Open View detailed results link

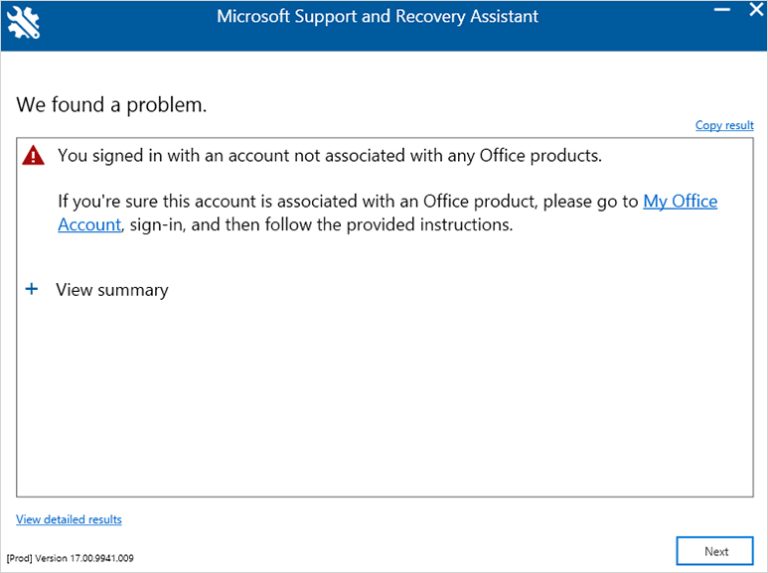(69, 519)
